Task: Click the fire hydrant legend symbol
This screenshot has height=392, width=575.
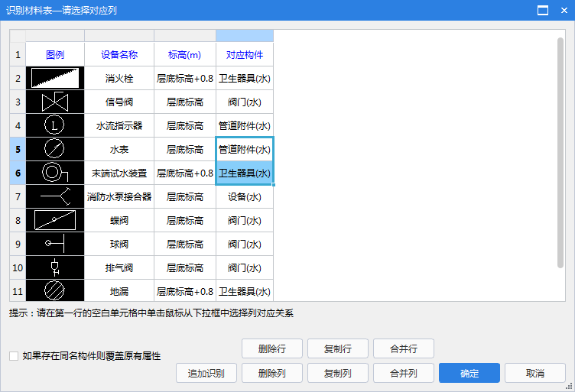Action: click(55, 78)
